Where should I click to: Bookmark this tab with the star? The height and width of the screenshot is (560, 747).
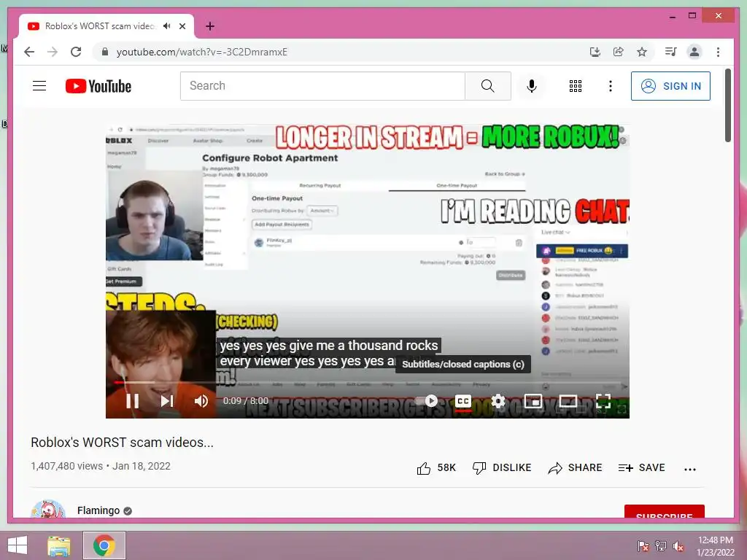pyautogui.click(x=642, y=52)
